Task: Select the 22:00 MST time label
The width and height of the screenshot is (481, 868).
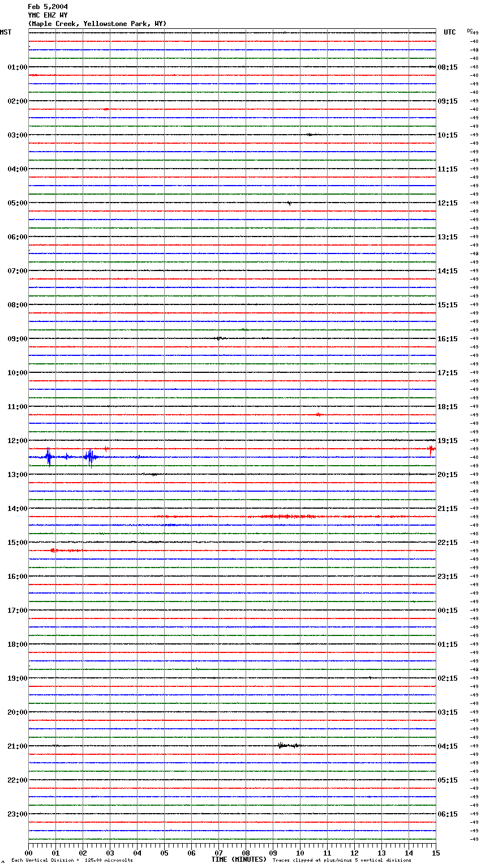Action: pos(18,780)
